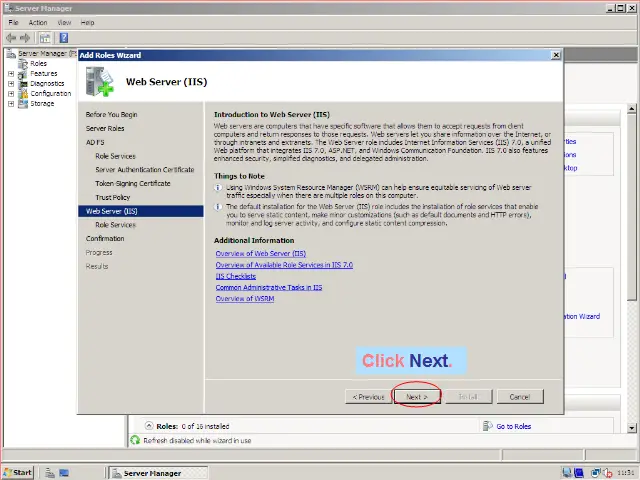The height and width of the screenshot is (480, 640).
Task: Click the scrollbar down arrow in Server Manager
Action: click(x=632, y=428)
